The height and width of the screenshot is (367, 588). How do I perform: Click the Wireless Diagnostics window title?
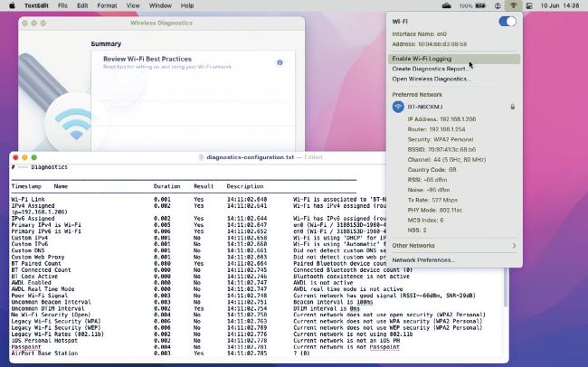click(x=161, y=23)
